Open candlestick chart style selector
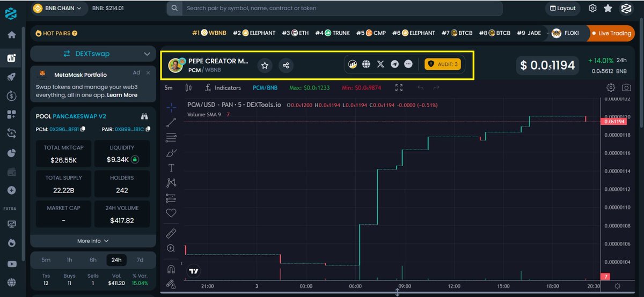644x297 pixels. click(x=188, y=87)
